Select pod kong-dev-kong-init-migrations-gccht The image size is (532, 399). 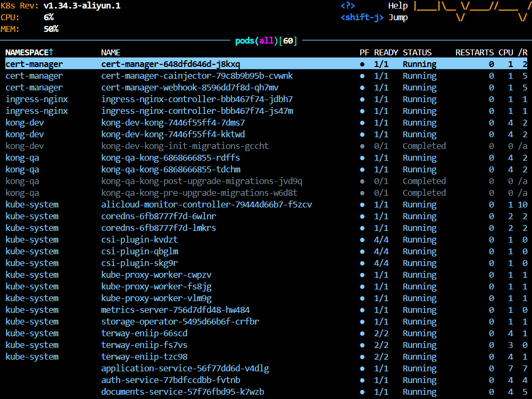[x=266, y=146]
